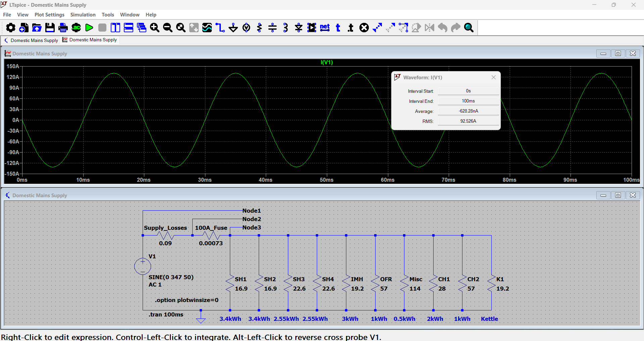Open the Plot Settings menu
This screenshot has width=644, height=341.
pyautogui.click(x=49, y=15)
